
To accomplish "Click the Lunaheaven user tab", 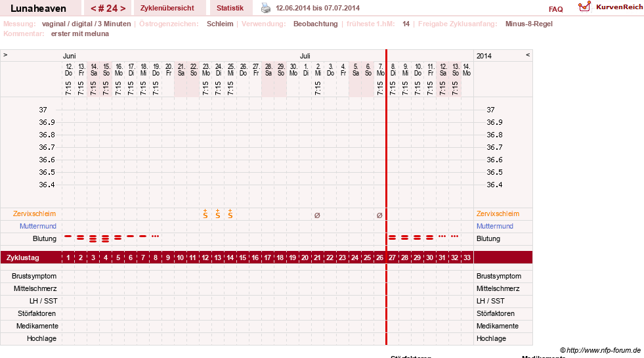I will pyautogui.click(x=38, y=8).
